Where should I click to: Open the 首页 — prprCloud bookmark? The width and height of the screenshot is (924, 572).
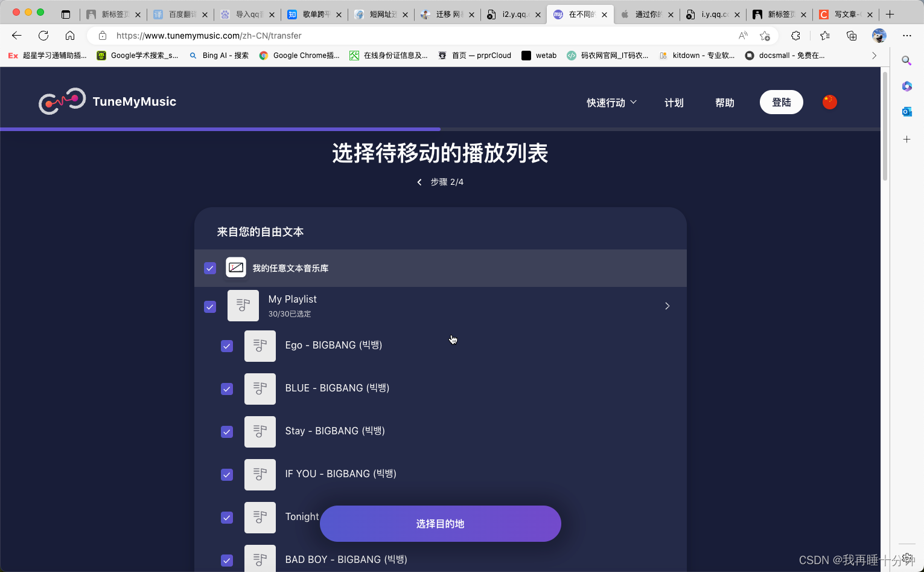tap(474, 56)
